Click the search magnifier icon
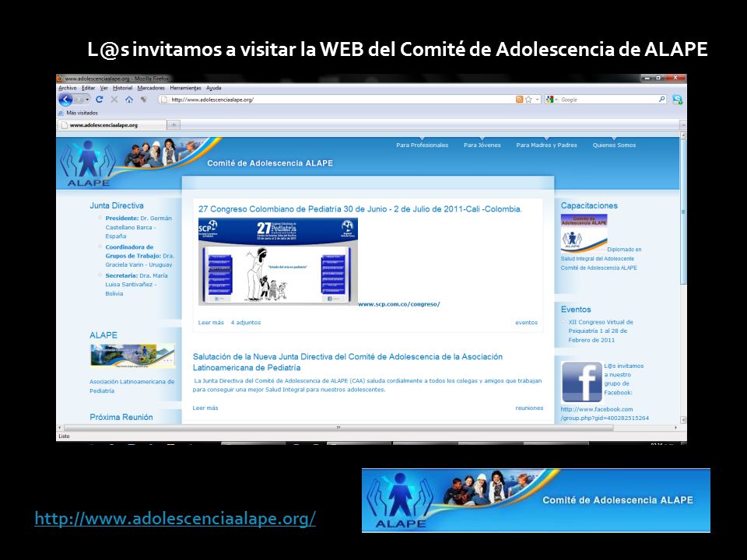Image resolution: width=747 pixels, height=560 pixels. (661, 100)
